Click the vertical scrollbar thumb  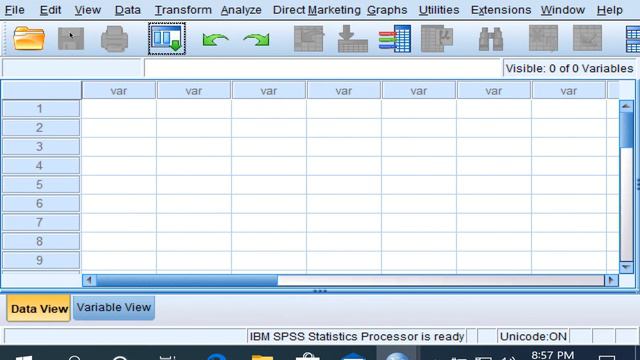[626, 130]
